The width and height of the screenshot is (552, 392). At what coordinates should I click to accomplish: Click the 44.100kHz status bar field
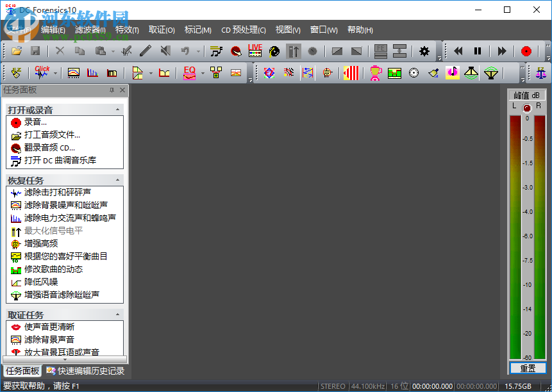click(367, 386)
